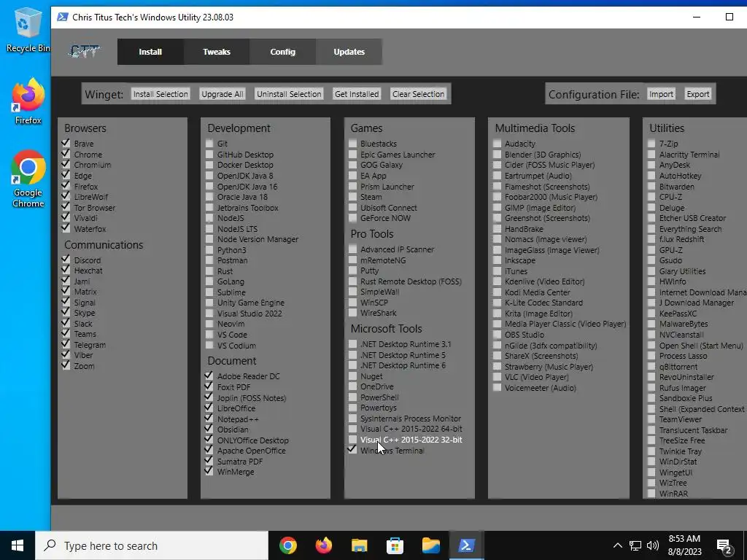Click the Uninstall Selection button
Image resolution: width=747 pixels, height=560 pixels.
[x=289, y=94]
